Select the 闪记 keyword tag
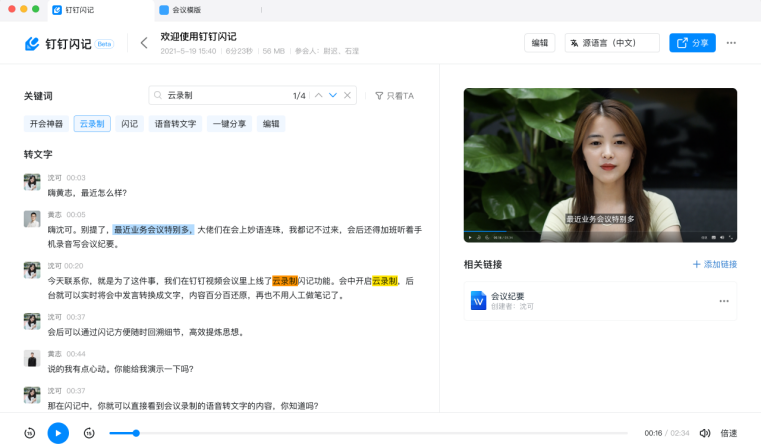Image resolution: width=765 pixels, height=448 pixels. coord(130,124)
